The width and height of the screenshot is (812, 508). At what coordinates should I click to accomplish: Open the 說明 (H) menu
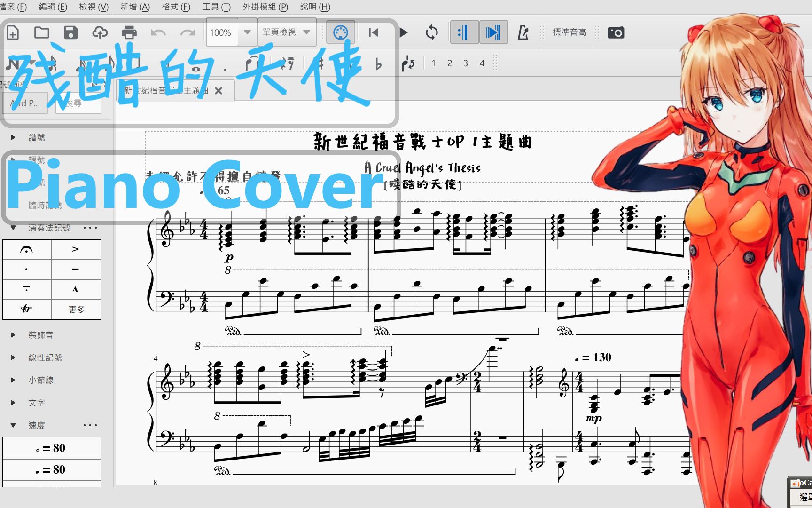pos(315,7)
